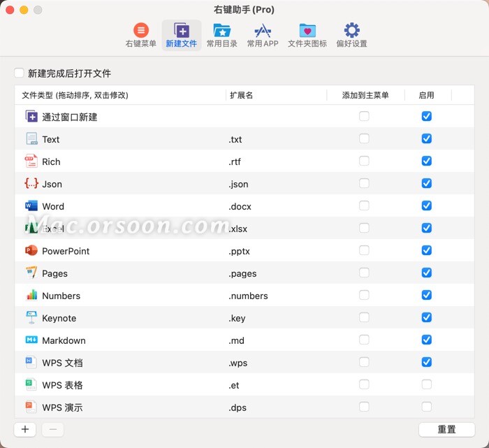Click the Markdown icon

point(31,340)
